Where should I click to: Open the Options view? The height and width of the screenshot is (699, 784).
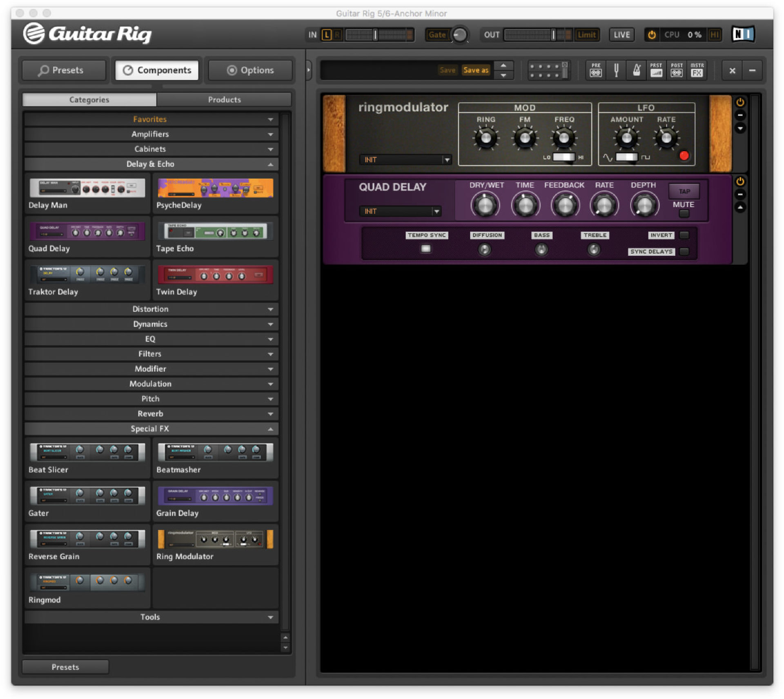point(249,70)
